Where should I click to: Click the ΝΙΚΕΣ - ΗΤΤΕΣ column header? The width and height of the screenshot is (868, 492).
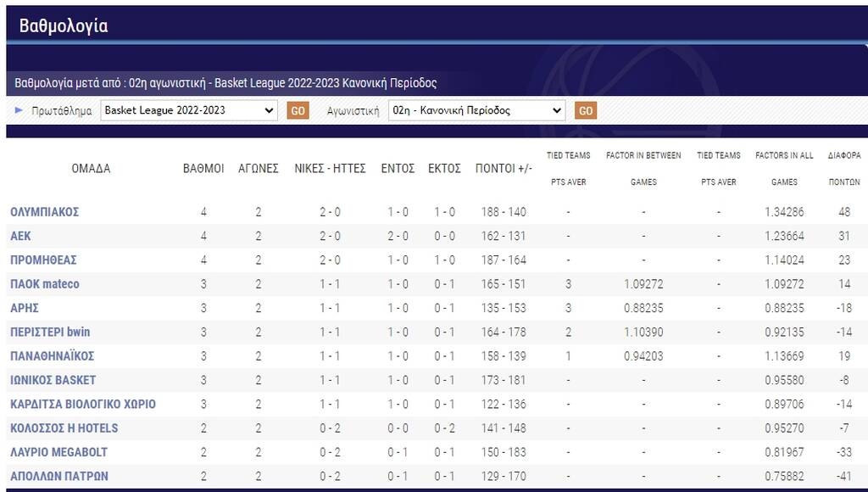click(x=330, y=169)
